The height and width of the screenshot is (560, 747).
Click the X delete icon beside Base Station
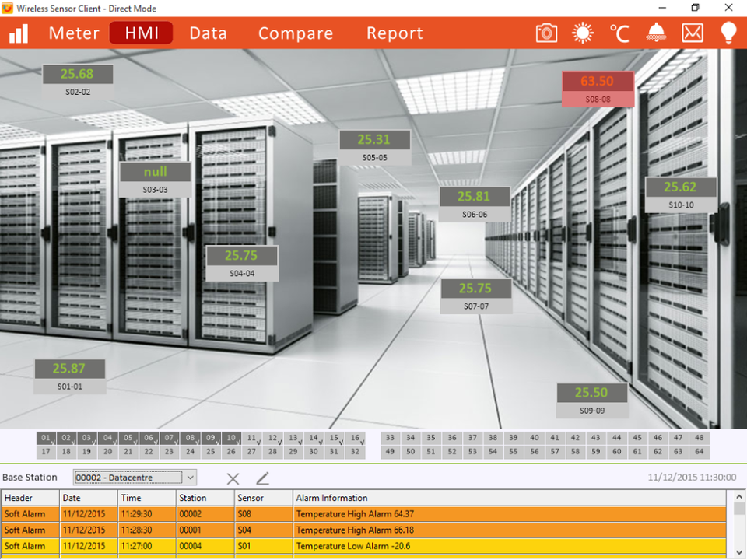coord(233,478)
